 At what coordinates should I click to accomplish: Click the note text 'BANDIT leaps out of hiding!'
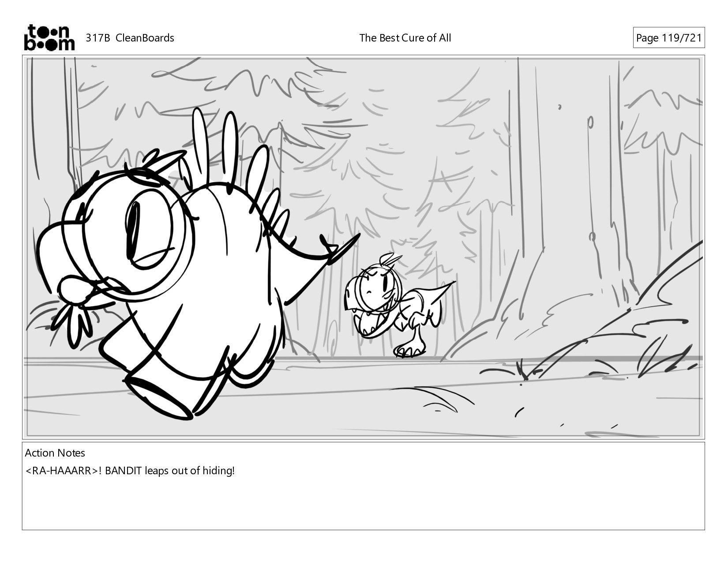tap(170, 471)
